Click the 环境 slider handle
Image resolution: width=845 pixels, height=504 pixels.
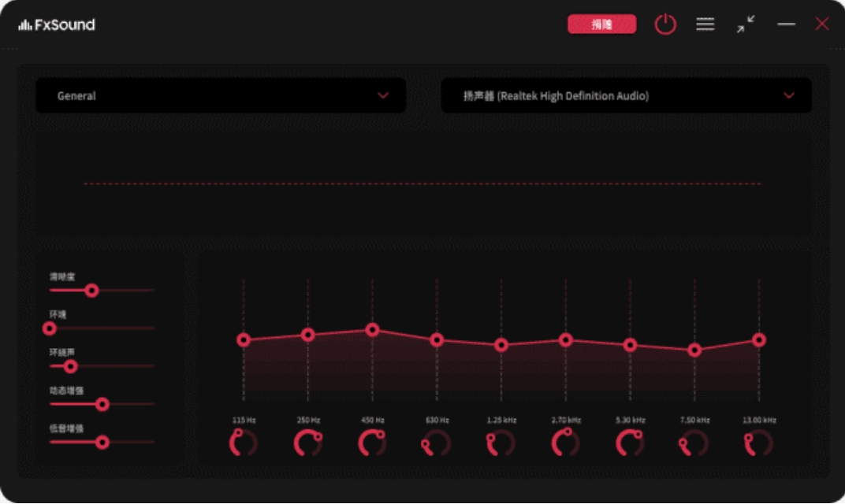[x=50, y=328]
